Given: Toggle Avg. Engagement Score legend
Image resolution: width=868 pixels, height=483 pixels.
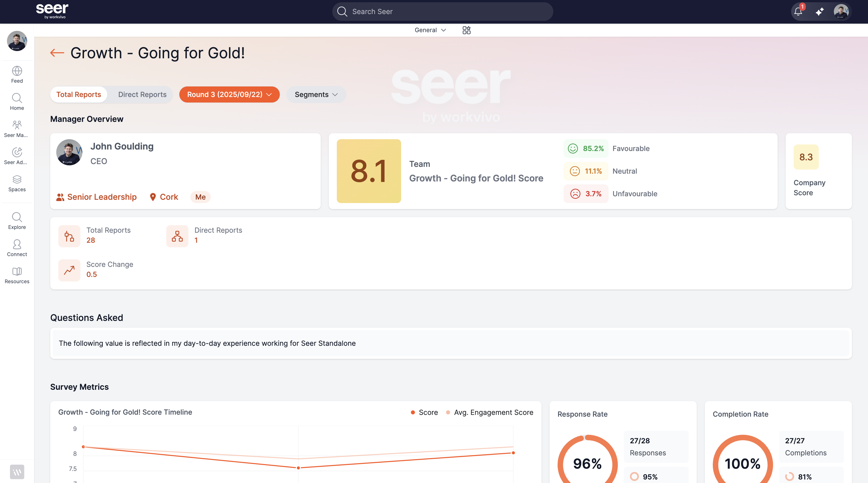Looking at the screenshot, I should tap(490, 412).
